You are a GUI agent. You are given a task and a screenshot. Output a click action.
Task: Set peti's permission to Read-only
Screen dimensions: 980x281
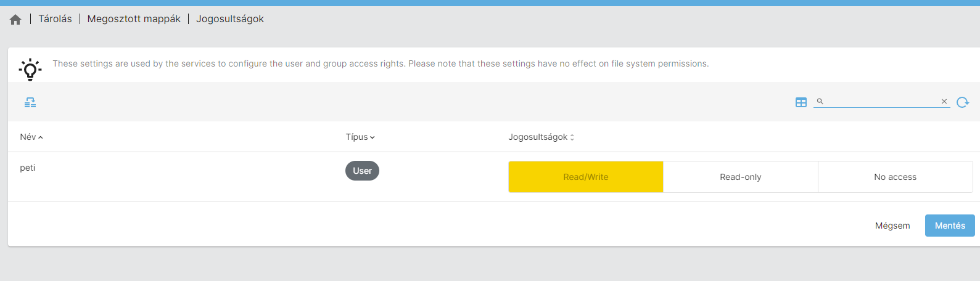point(740,177)
